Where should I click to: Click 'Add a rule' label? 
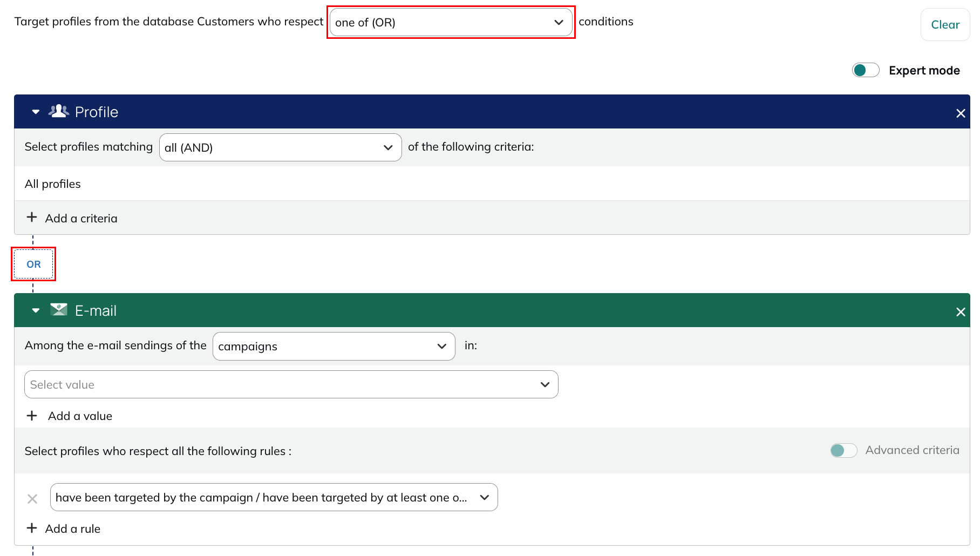click(73, 529)
